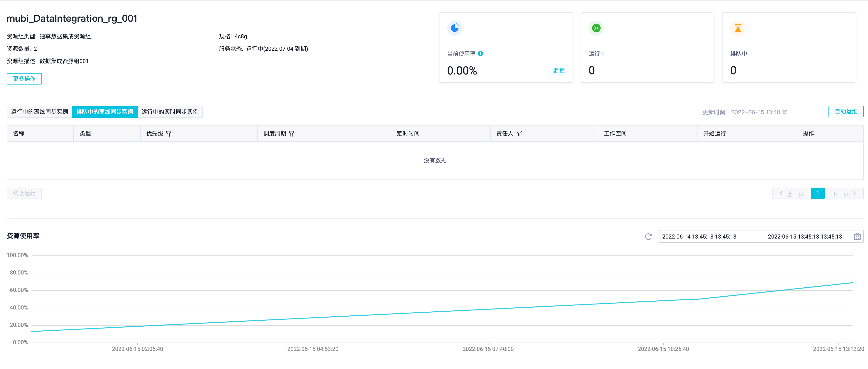Click the current usage rate pie icon

[x=454, y=28]
